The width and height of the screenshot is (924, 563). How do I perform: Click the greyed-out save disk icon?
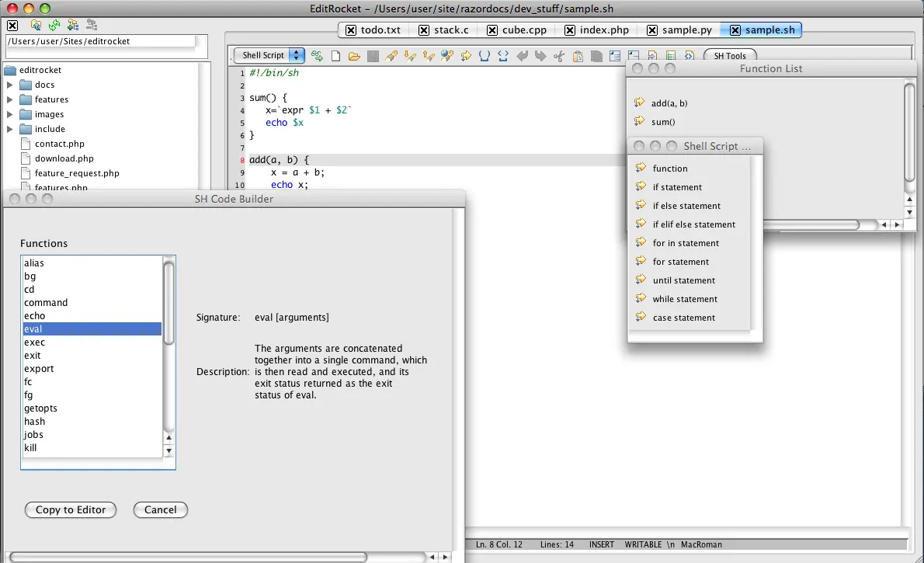(x=373, y=56)
